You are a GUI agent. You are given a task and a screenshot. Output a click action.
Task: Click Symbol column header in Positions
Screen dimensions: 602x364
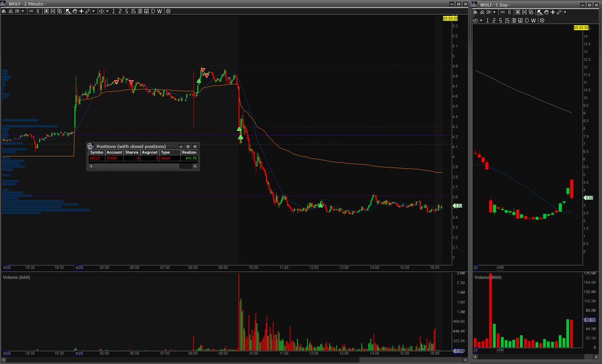coord(96,152)
